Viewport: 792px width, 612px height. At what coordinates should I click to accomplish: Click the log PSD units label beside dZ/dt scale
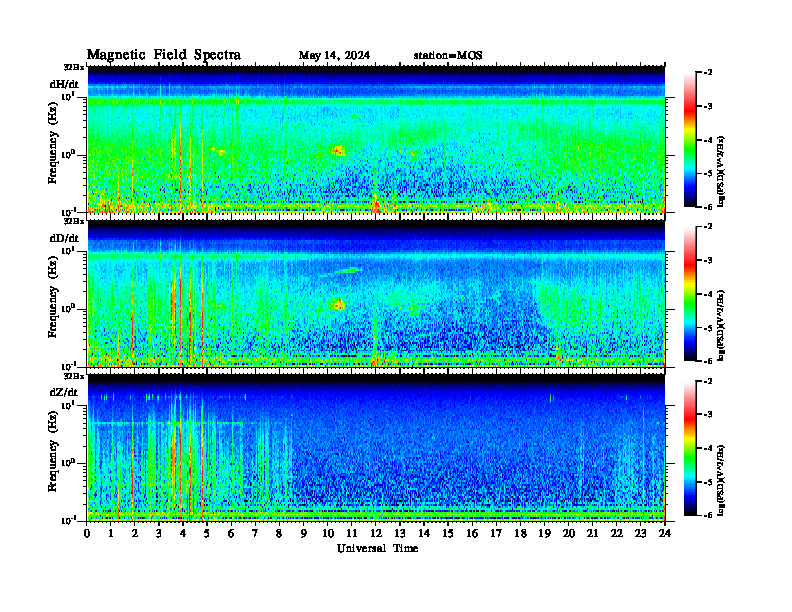721,480
